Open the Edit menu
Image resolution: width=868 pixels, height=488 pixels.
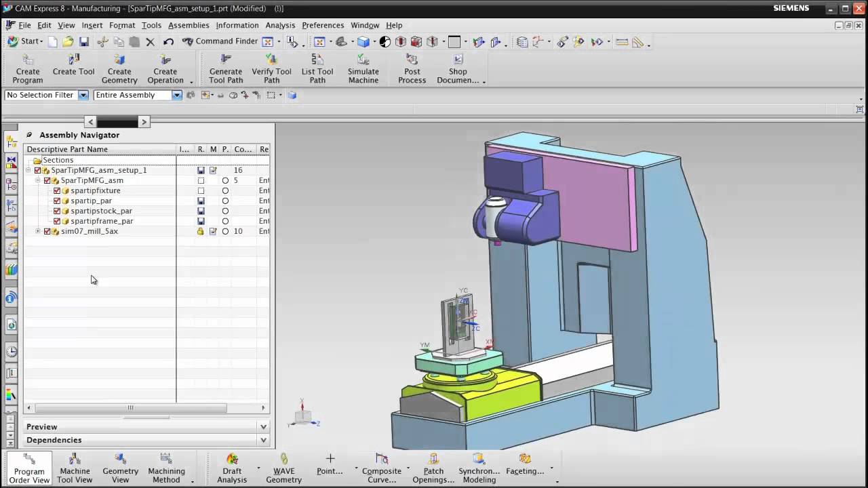coord(44,25)
